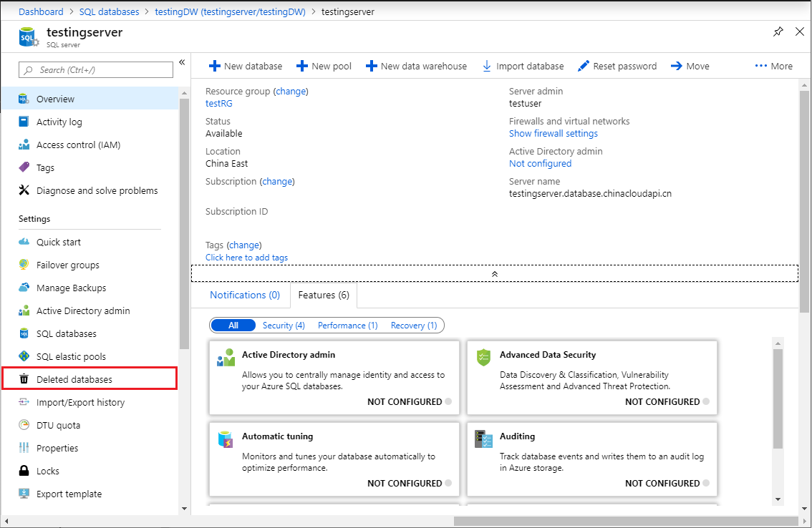
Task: Collapse the essentials section with up chevron
Action: (495, 274)
